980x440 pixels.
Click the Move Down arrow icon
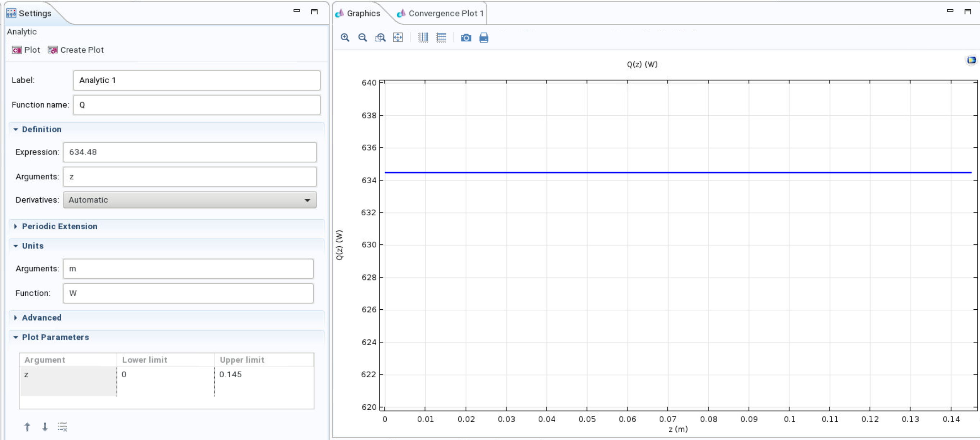(45, 427)
